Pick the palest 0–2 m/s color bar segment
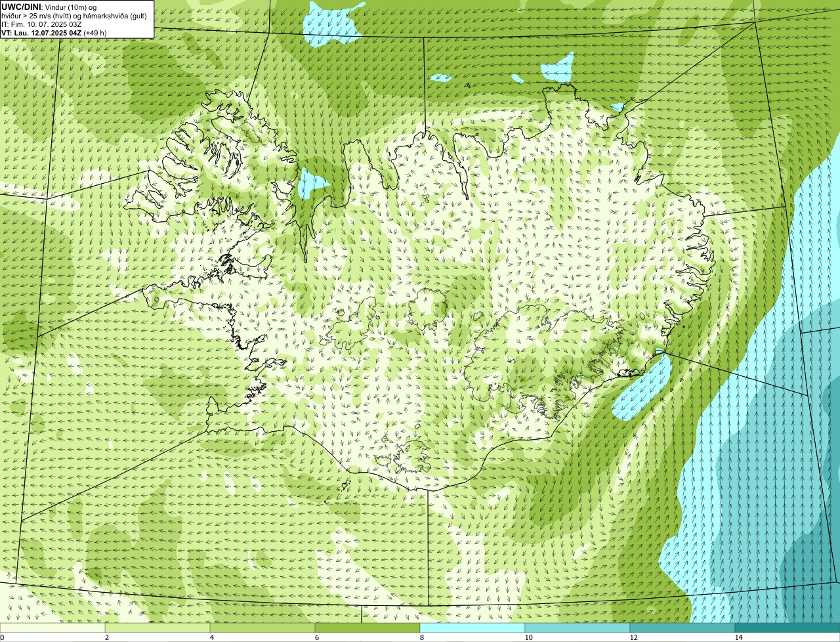Viewport: 840px width, 642px height. click(52, 628)
